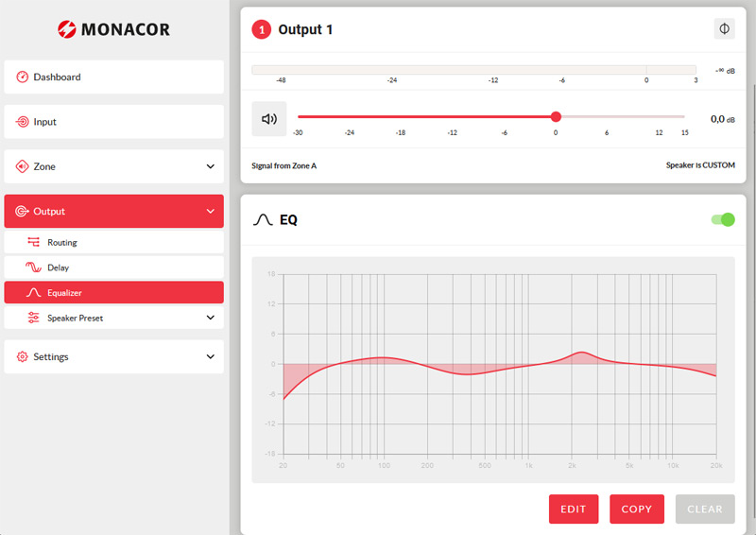Click the output volume slider handle
The image size is (756, 535).
556,116
